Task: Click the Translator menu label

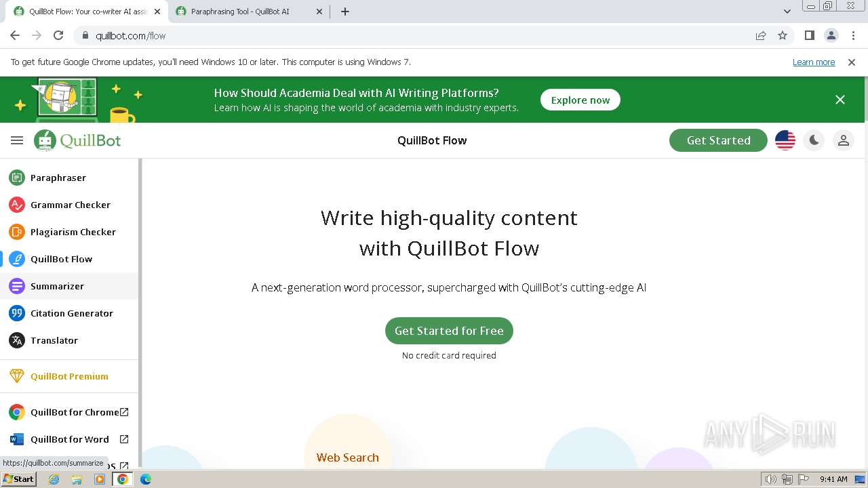Action: pos(54,340)
